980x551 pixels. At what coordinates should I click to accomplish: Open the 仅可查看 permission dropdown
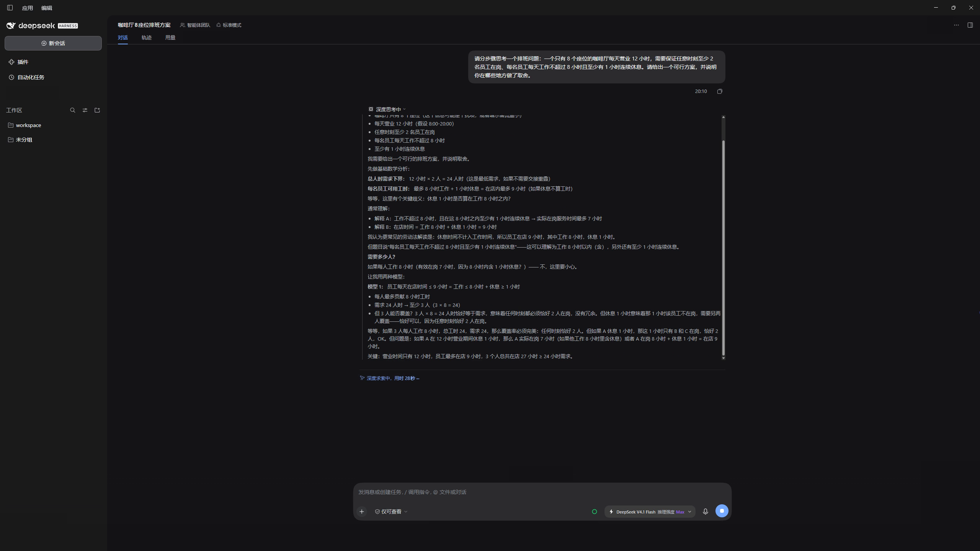[x=391, y=512]
